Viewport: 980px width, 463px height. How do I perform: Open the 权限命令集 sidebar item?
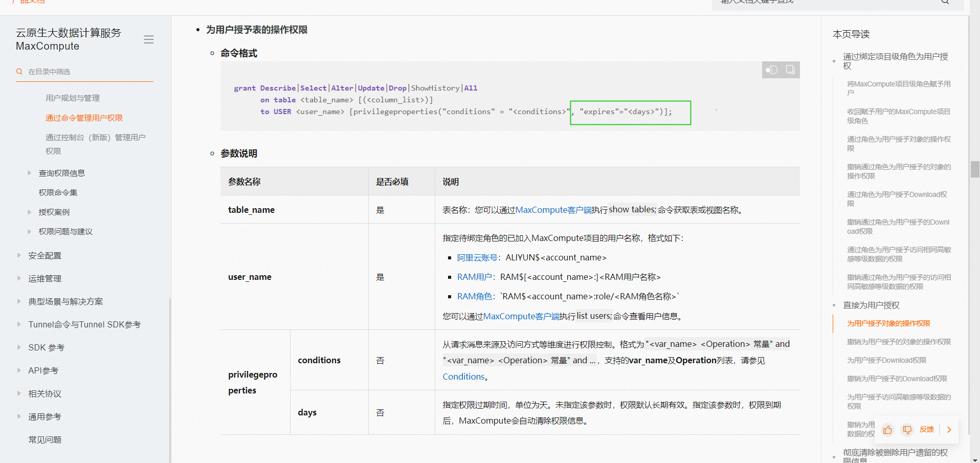[x=58, y=192]
